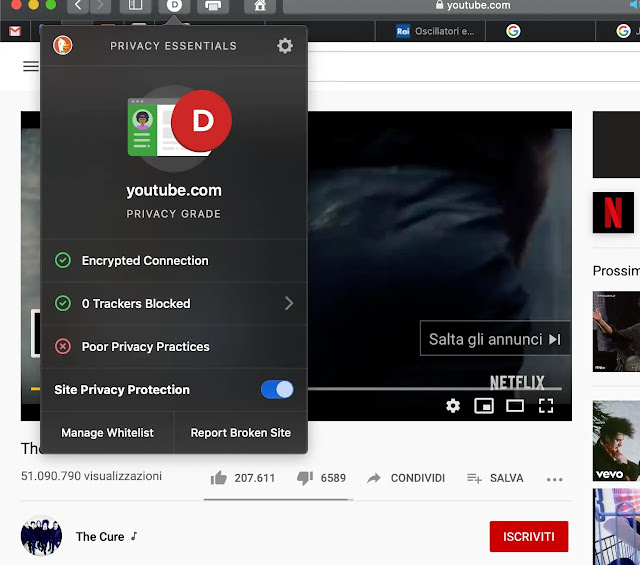The height and width of the screenshot is (565, 640).
Task: Click the DuckDuckGo extension toolbar button
Action: (x=174, y=6)
